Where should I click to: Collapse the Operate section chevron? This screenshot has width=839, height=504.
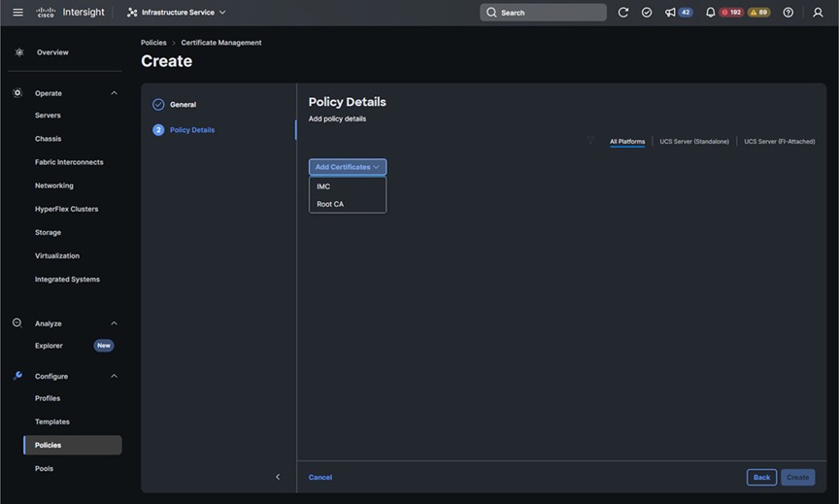pos(114,93)
